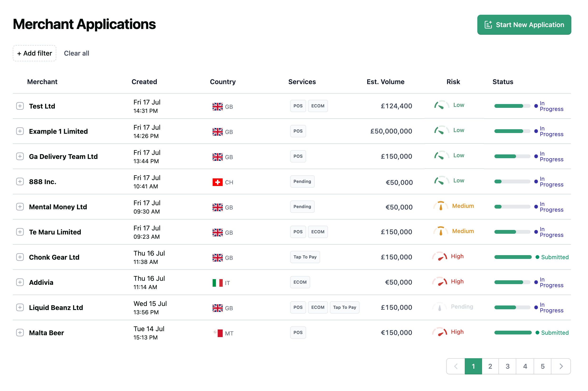Click the ECOM tag for Test Ltd
Viewport: 588px width, 391px height.
[x=318, y=106]
